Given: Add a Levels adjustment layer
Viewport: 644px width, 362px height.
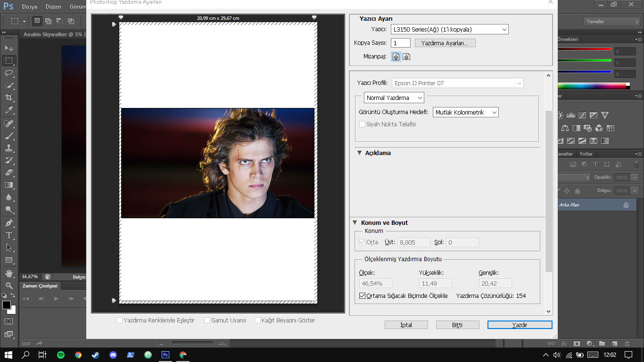Looking at the screenshot, I should pyautogui.click(x=572, y=115).
